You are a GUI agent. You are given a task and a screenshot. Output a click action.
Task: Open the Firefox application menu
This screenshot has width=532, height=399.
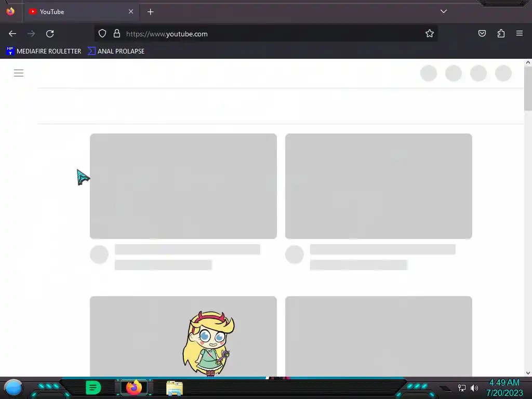(x=520, y=33)
